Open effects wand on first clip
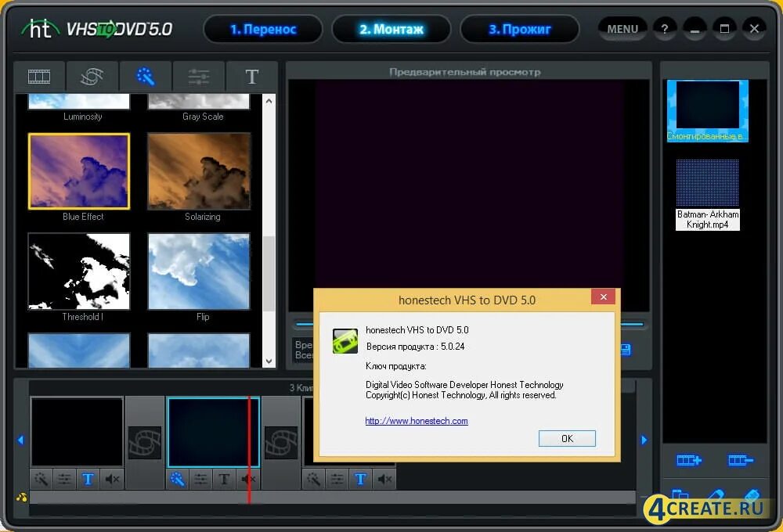 click(41, 480)
